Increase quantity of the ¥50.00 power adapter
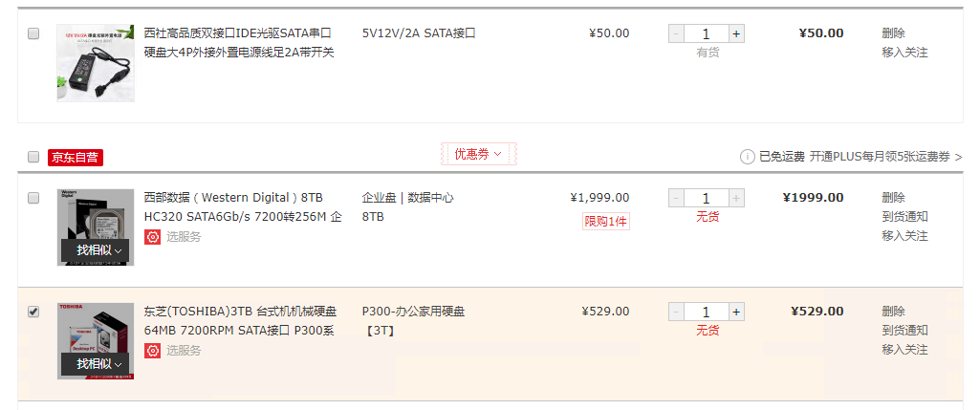Screen dimensions: 980x410 (736, 33)
